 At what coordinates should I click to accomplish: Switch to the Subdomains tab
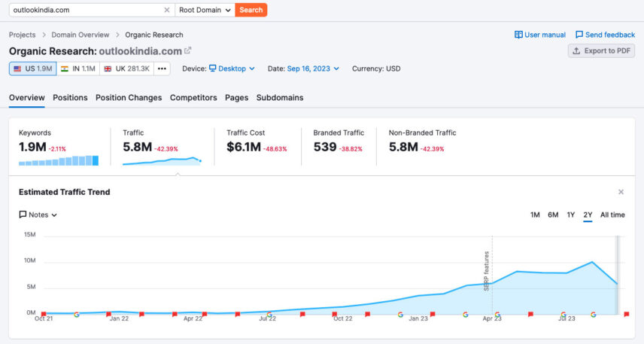(x=280, y=98)
